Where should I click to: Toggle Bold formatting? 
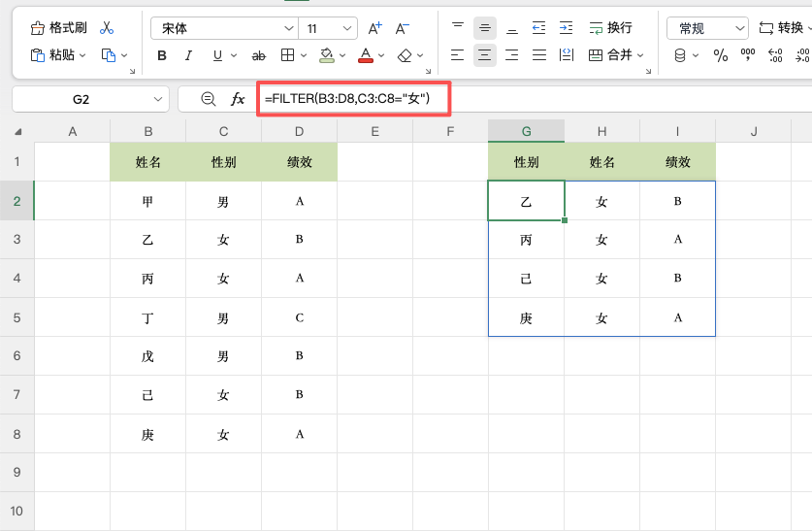click(162, 55)
